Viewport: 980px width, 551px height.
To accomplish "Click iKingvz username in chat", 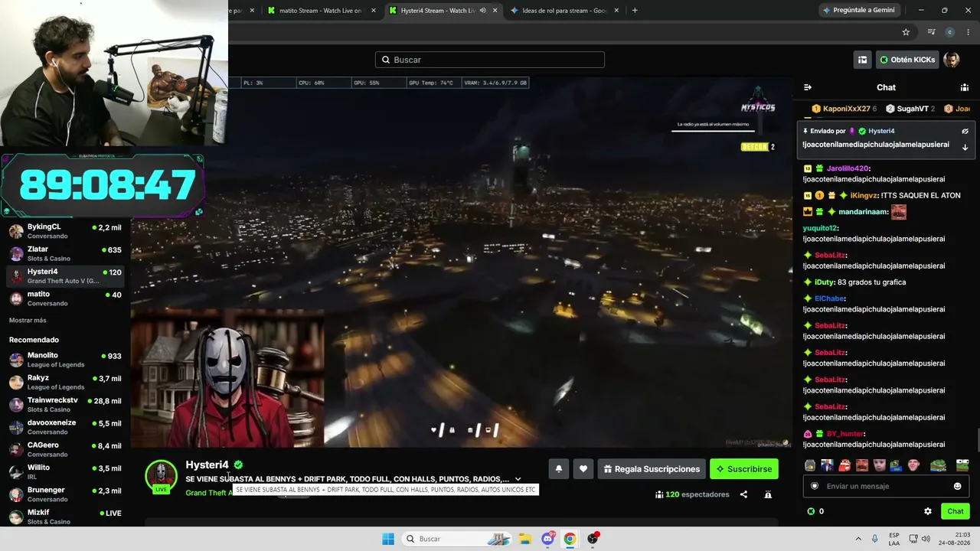I will (863, 195).
